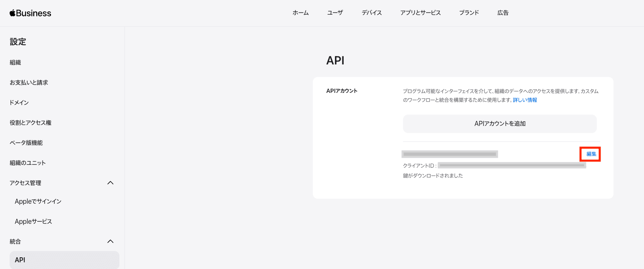Open ベータ版機能 settings

(26, 143)
